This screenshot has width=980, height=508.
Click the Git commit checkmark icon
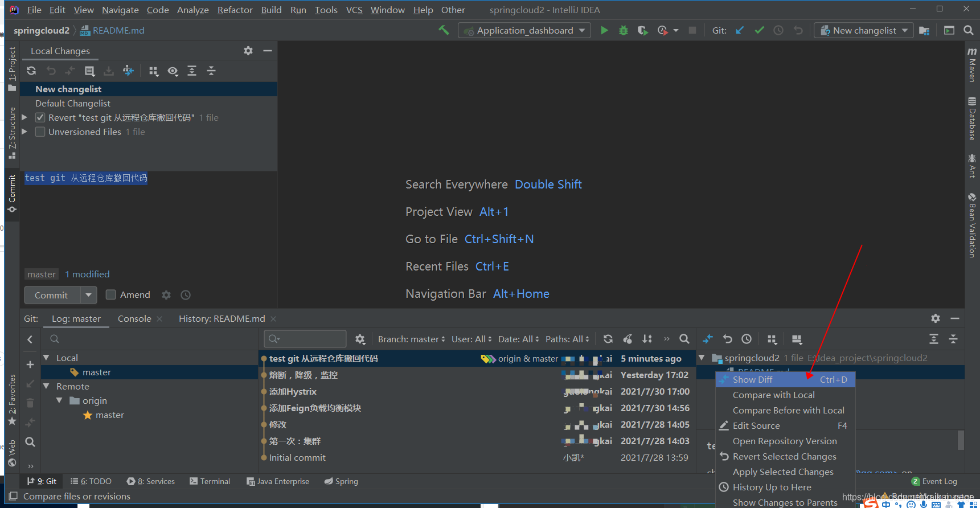759,30
